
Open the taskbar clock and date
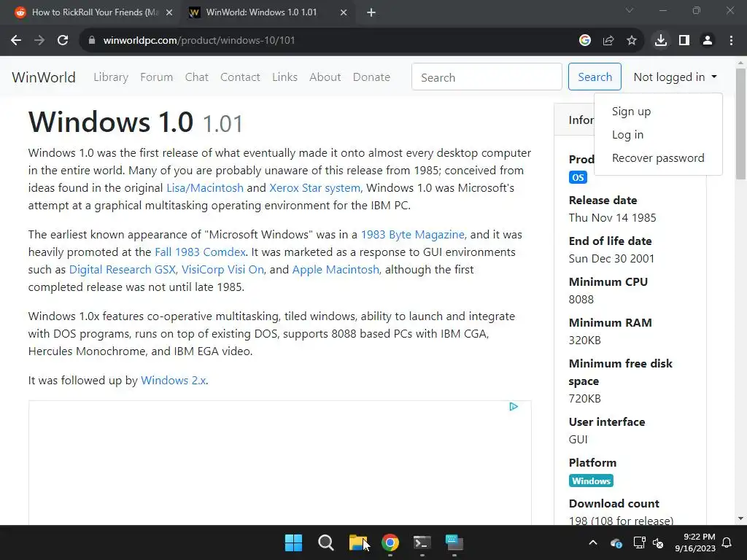coord(695,542)
